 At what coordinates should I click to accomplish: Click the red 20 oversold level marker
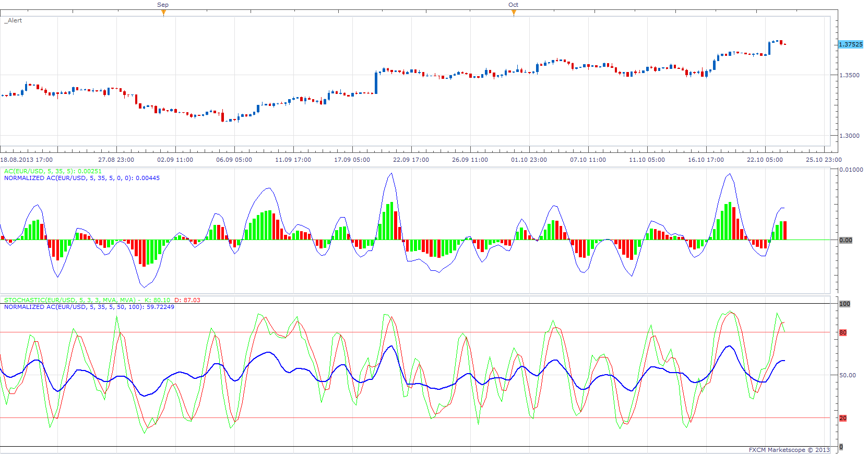tap(843, 418)
